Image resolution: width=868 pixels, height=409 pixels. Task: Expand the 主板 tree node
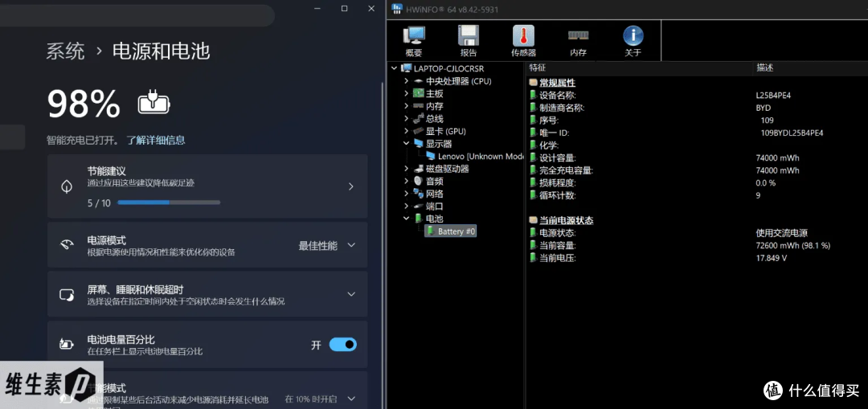(x=407, y=93)
